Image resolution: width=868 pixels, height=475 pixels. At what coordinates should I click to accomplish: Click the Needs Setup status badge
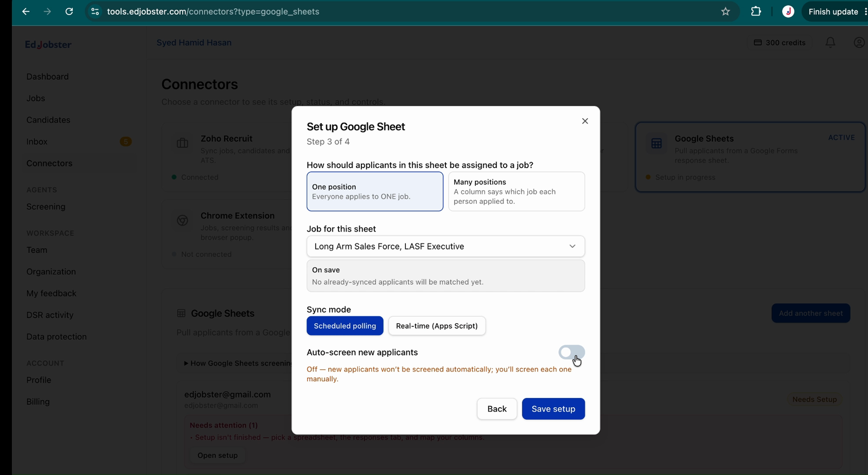pyautogui.click(x=814, y=400)
